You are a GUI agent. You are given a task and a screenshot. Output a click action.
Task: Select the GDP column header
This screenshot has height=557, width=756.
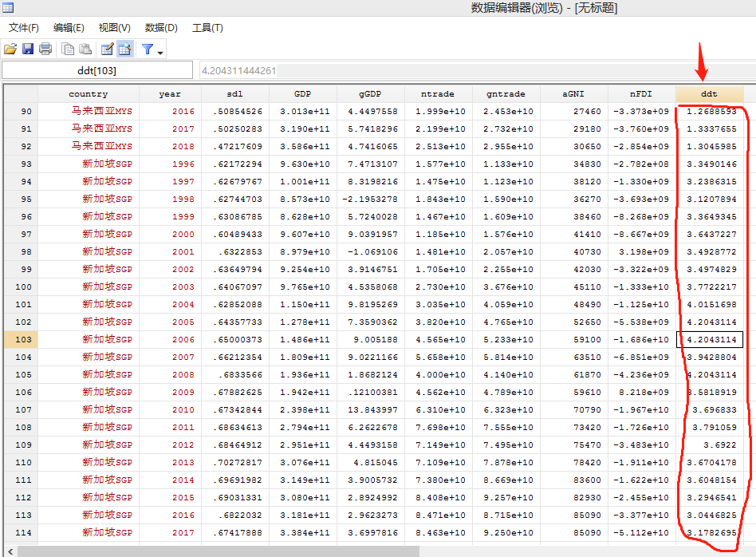coord(302,94)
